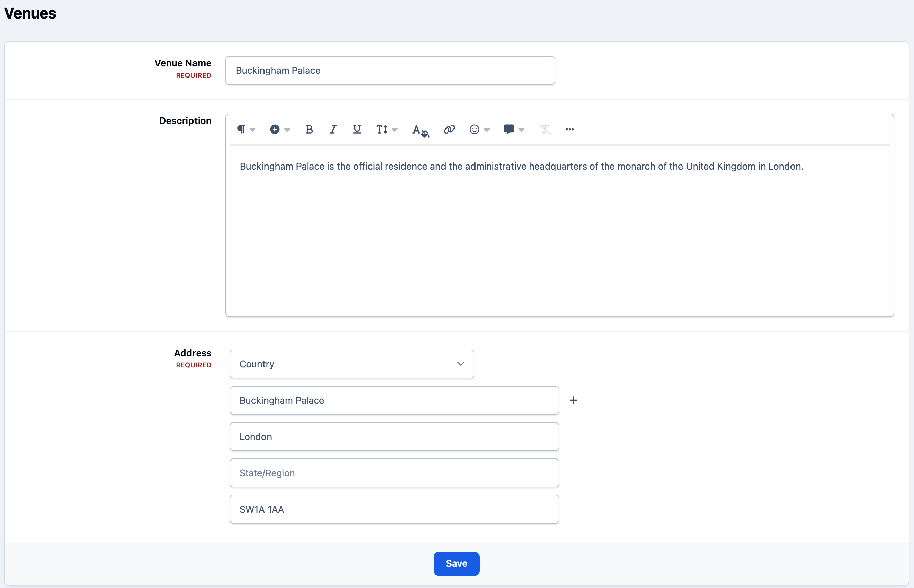Image resolution: width=914 pixels, height=588 pixels.
Task: Click the Venue Name label
Action: tap(183, 63)
